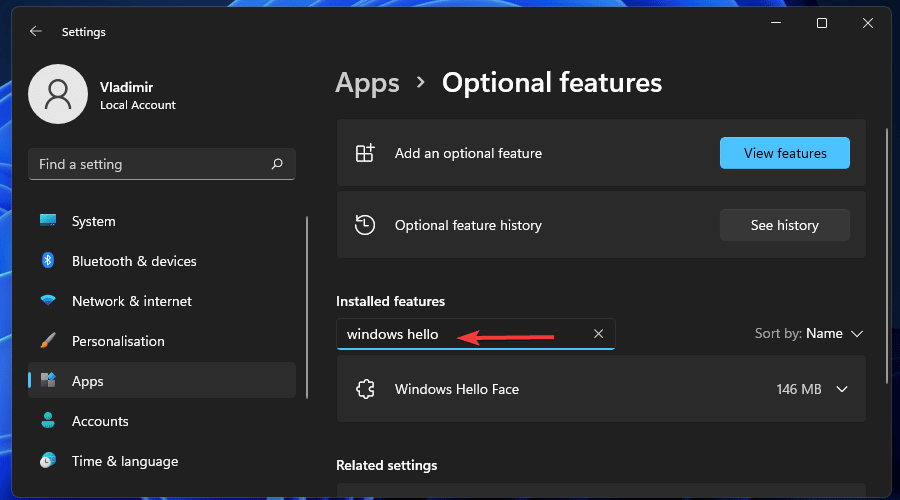Click the Vladimir account name
This screenshot has height=500, width=900.
click(x=126, y=87)
